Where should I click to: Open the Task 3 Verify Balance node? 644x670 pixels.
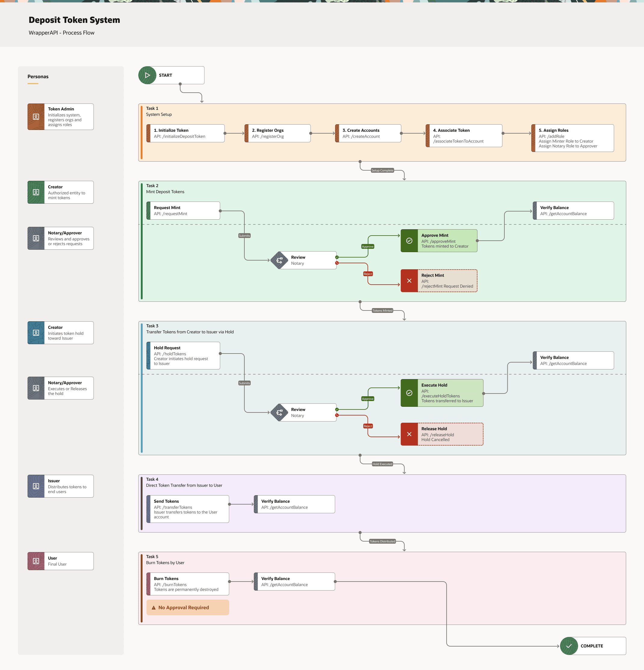(573, 360)
